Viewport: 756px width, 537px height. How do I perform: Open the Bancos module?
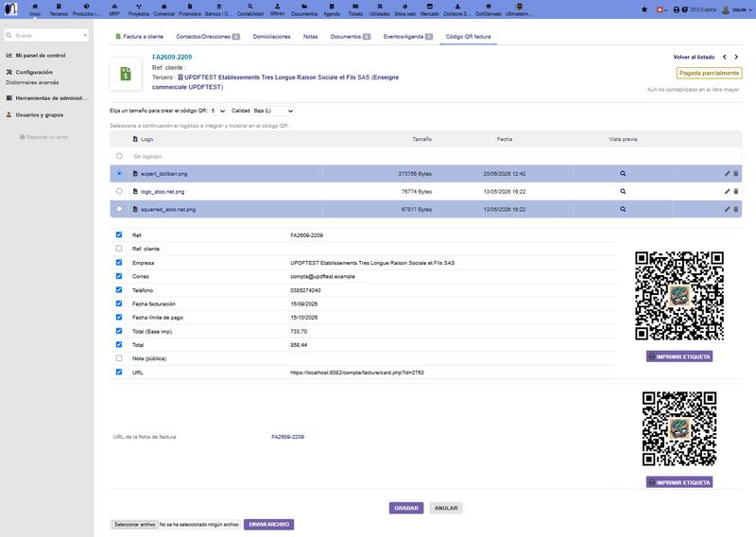(x=219, y=9)
